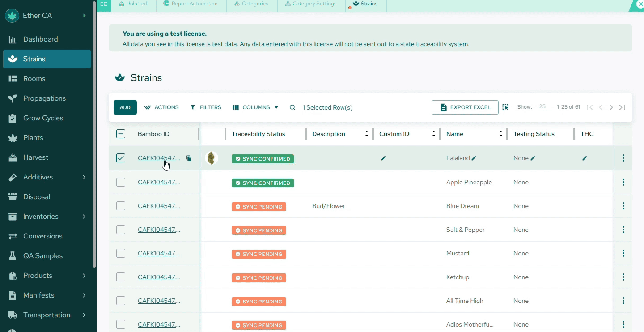Go to next page of strains
The image size is (644, 332).
pyautogui.click(x=611, y=107)
